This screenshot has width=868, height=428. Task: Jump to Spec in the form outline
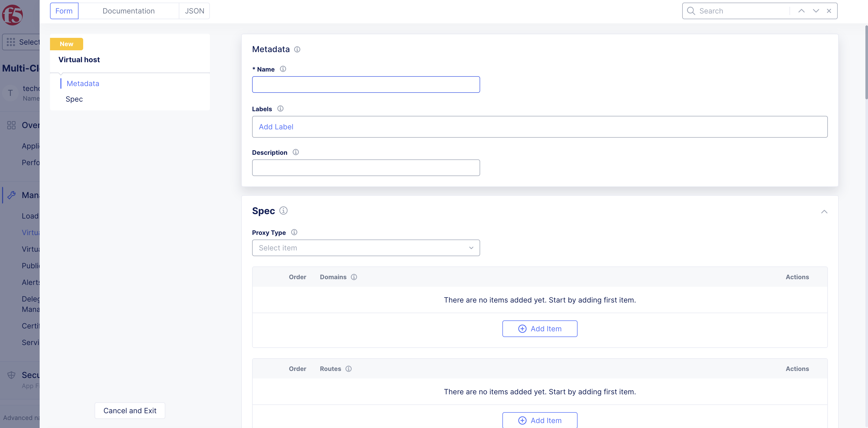click(74, 99)
